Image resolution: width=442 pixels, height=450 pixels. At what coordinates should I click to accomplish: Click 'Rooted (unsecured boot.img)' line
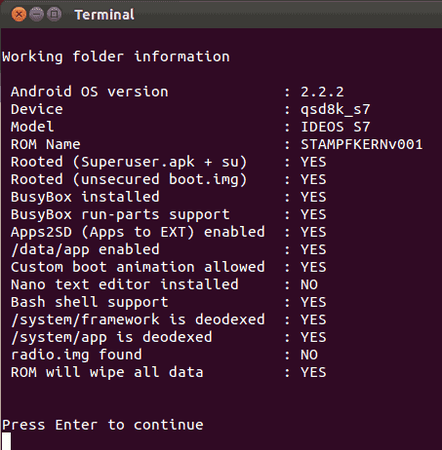(x=168, y=180)
